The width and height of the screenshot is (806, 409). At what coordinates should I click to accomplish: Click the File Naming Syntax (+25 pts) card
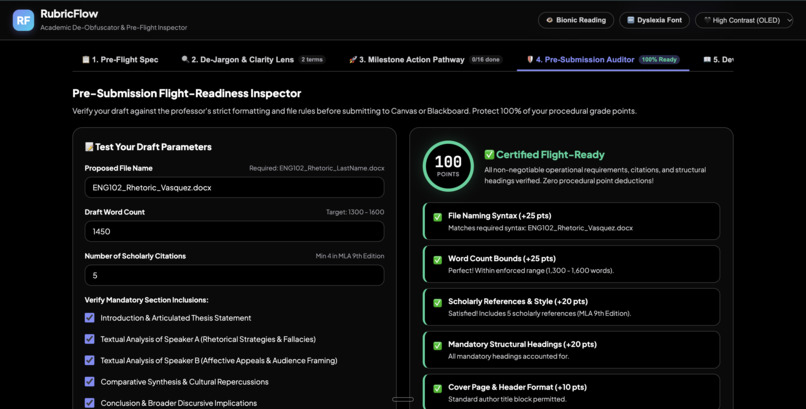(x=571, y=221)
